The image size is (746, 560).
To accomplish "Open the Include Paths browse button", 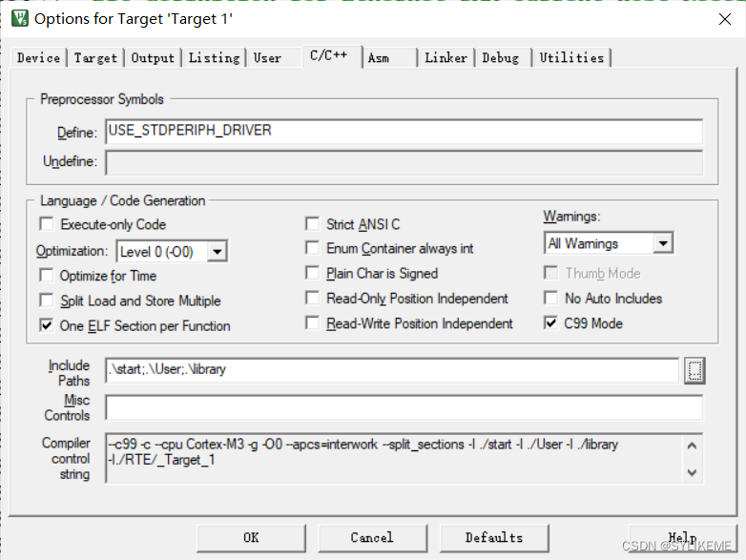I will point(694,370).
